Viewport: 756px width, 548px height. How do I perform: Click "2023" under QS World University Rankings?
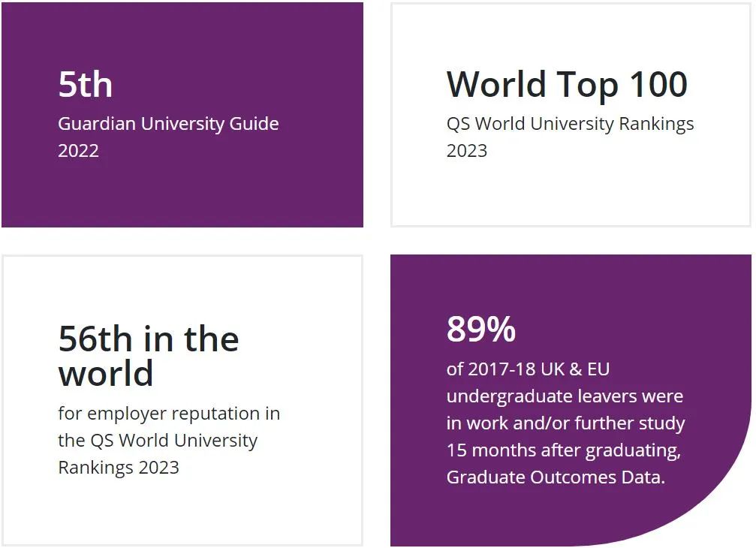tap(467, 151)
